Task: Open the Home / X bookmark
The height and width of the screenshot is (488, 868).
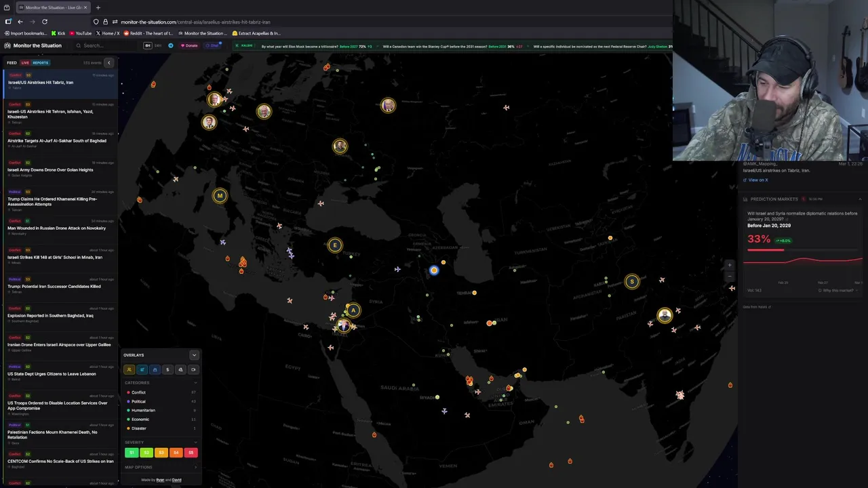Action: click(108, 33)
